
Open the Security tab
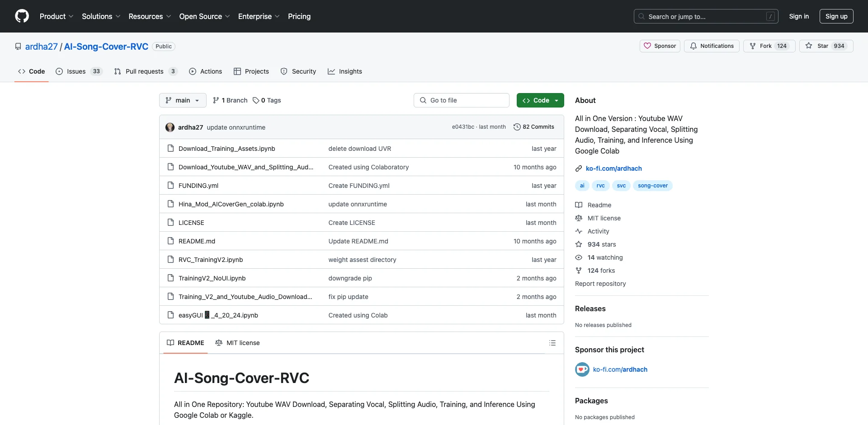click(x=298, y=71)
